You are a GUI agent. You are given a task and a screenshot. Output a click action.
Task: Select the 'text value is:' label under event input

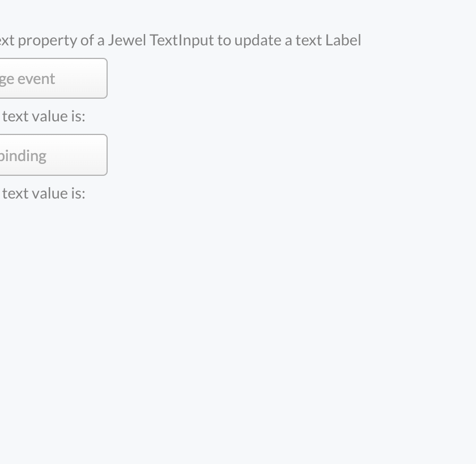43,116
